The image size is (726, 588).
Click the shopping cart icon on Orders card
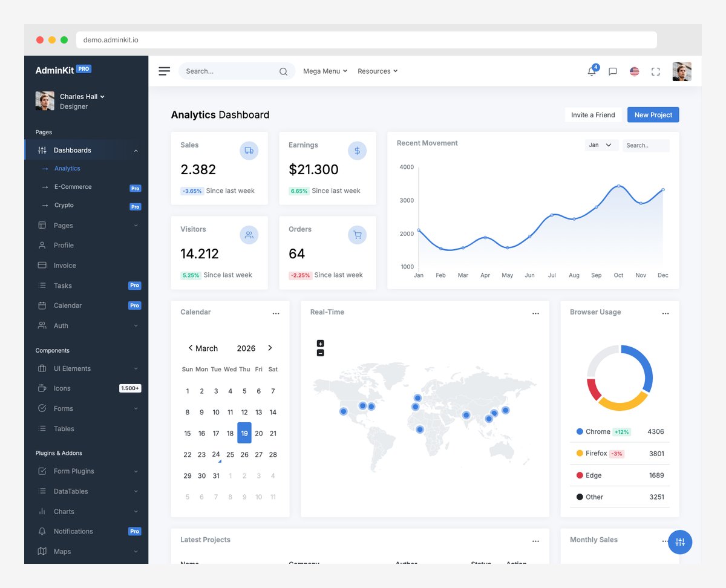coord(357,235)
